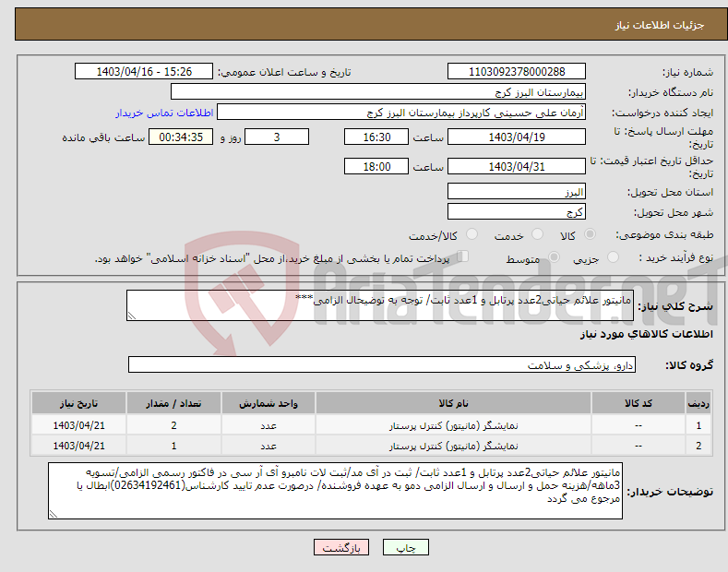The width and height of the screenshot is (728, 572).
Task: Click the delivery city field کرج
Action: coord(517,211)
